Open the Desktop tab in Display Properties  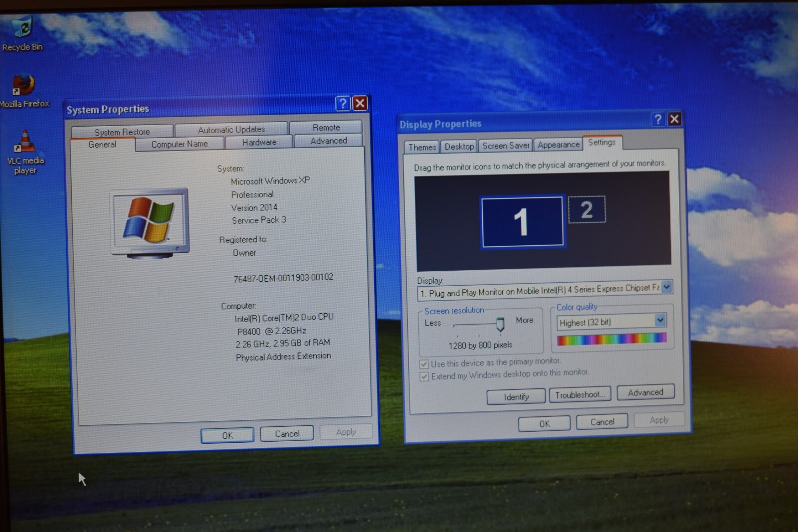click(459, 146)
